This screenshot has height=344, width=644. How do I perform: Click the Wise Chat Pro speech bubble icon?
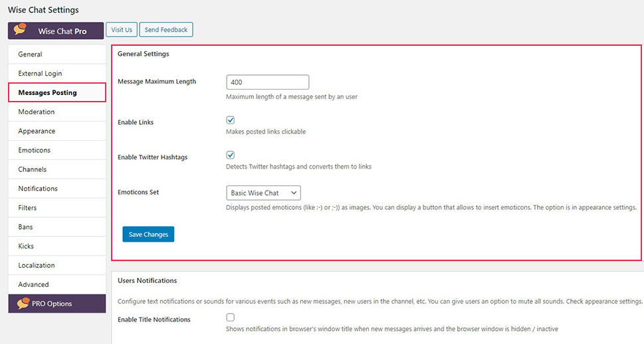point(20,30)
